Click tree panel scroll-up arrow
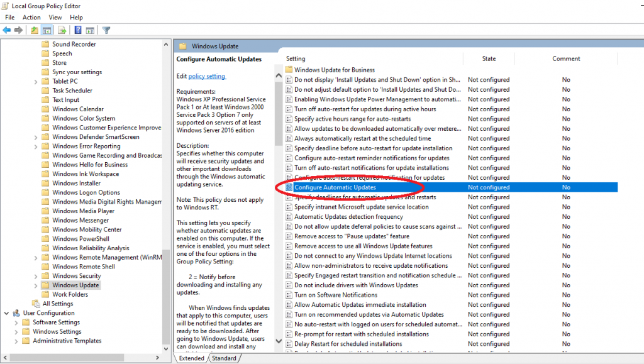The image size is (644, 364). [x=166, y=44]
